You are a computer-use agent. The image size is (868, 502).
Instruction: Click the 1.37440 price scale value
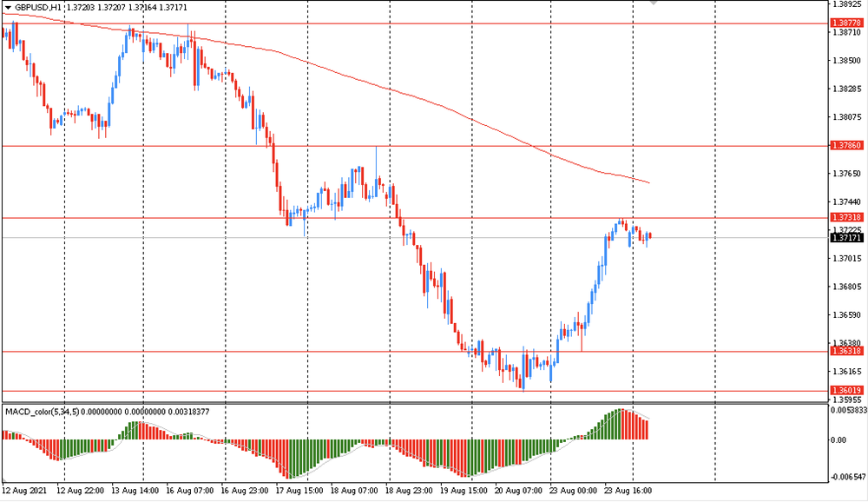(847, 201)
